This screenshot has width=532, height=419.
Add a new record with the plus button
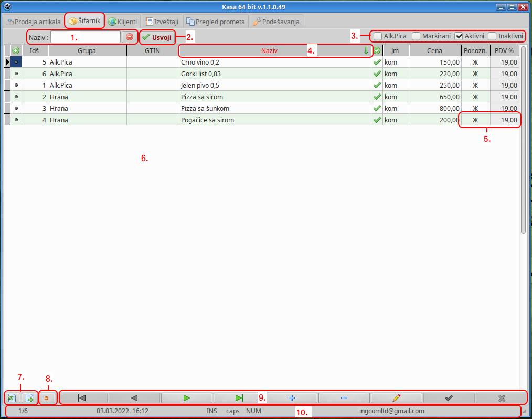pos(292,398)
